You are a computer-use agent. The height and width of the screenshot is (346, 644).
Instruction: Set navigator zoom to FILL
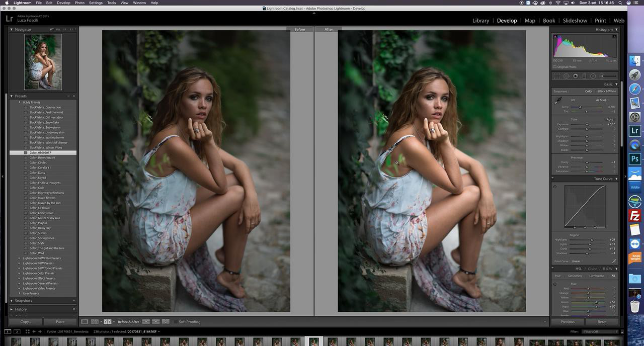coord(58,29)
